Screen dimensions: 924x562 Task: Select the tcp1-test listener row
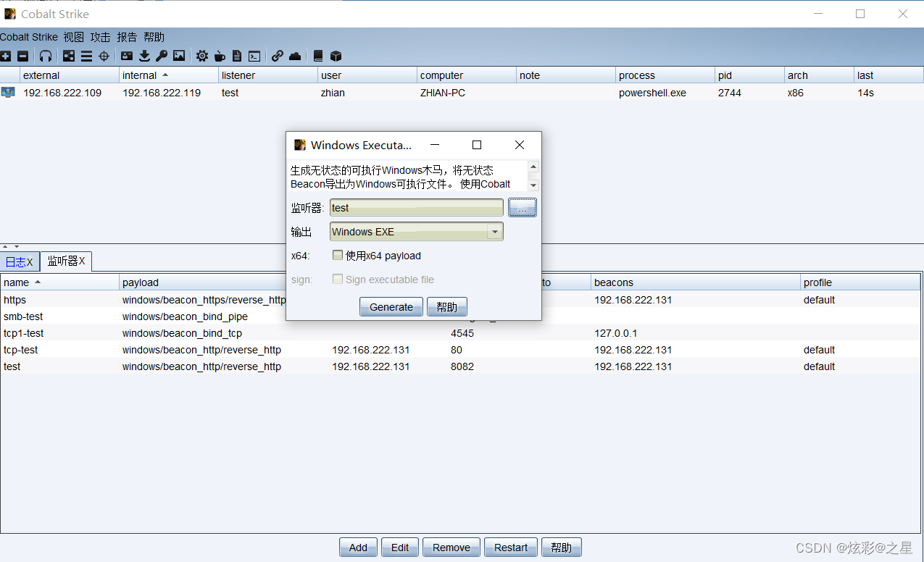click(460, 333)
